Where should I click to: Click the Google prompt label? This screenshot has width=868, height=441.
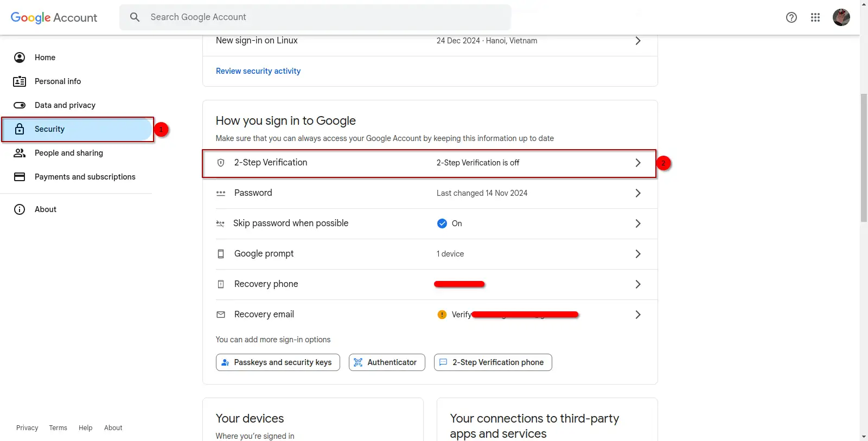point(264,254)
